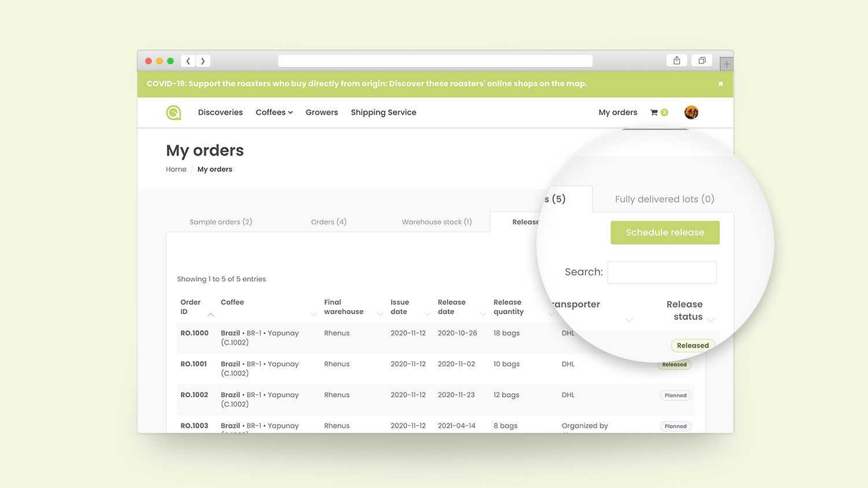Click release date 2020-11-02
868x488 pixels.
(x=457, y=364)
